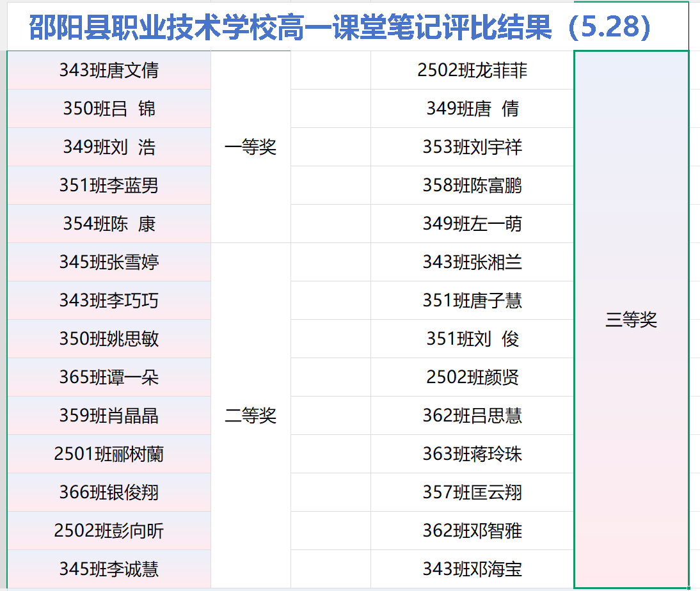
Task: Select cell 351班李蓝男
Action: [x=109, y=185]
